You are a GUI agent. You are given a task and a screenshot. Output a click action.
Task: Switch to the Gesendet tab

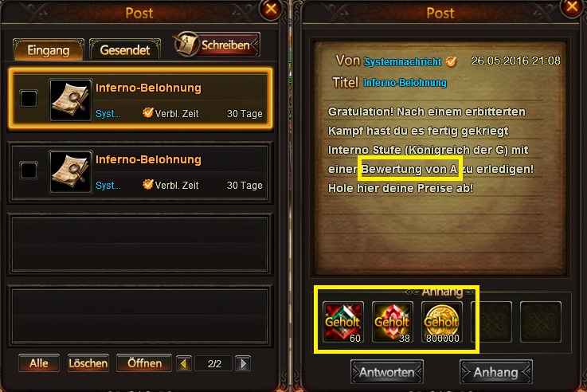[x=125, y=50]
